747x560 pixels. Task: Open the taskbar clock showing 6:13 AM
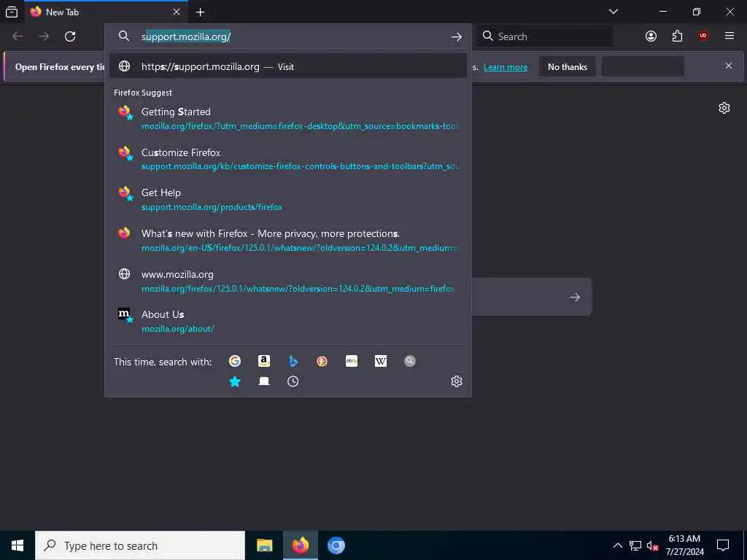pos(684,545)
